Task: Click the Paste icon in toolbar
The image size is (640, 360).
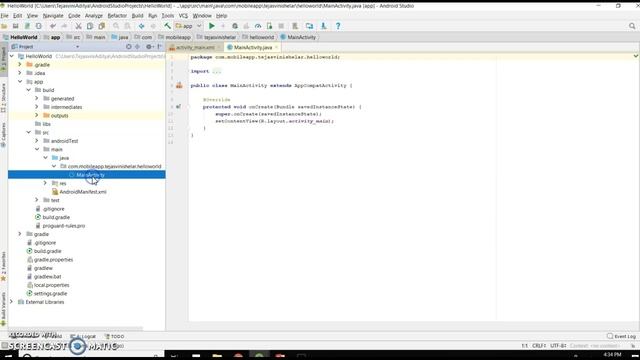Action: click(102, 26)
